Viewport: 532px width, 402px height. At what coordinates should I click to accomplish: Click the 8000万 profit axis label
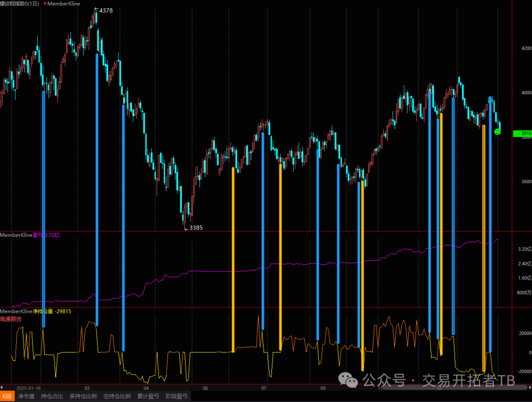(x=524, y=293)
